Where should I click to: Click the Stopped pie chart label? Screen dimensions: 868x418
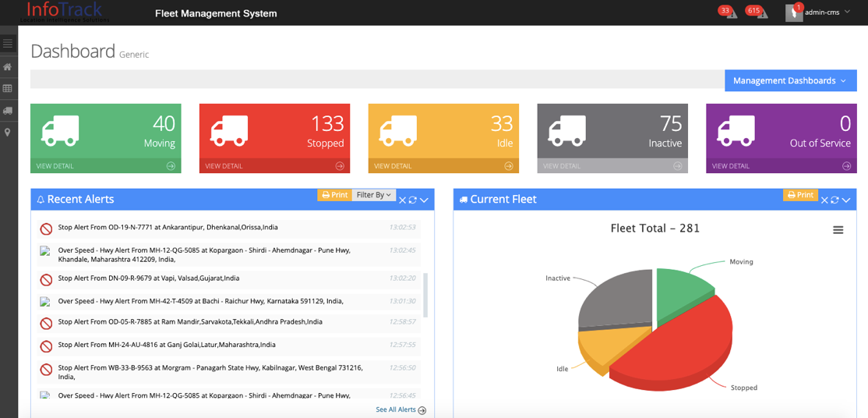click(x=743, y=388)
